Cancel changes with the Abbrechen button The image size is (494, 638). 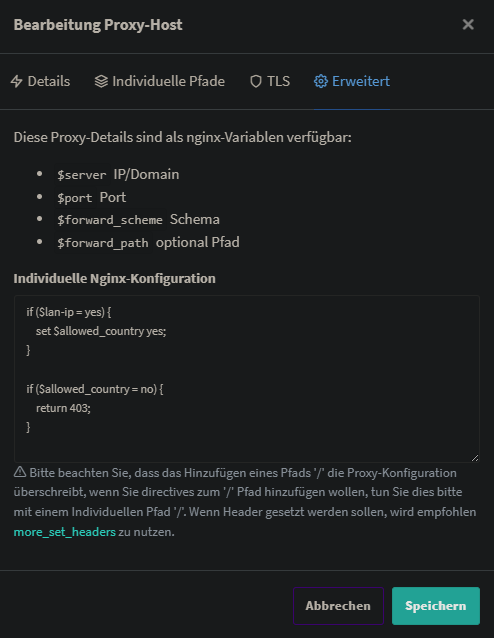(x=338, y=605)
